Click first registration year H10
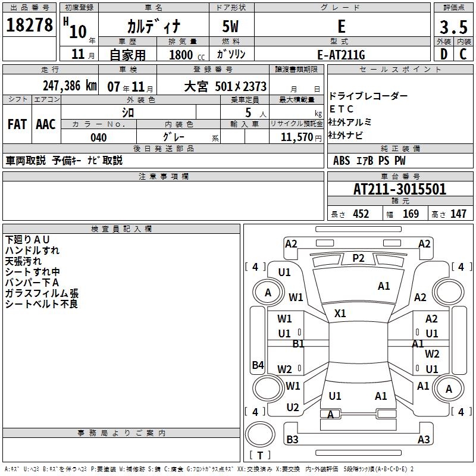This screenshot has width=476, height=476. click(x=76, y=29)
